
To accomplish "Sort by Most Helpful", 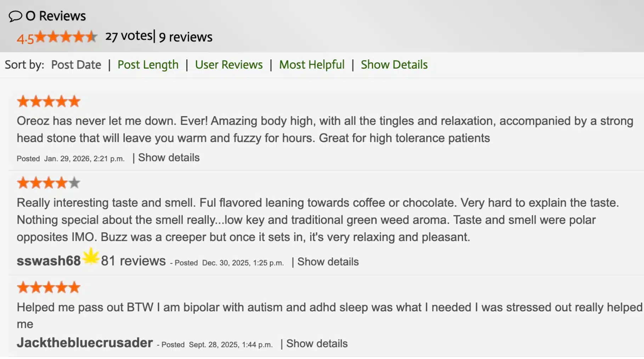I will 312,64.
